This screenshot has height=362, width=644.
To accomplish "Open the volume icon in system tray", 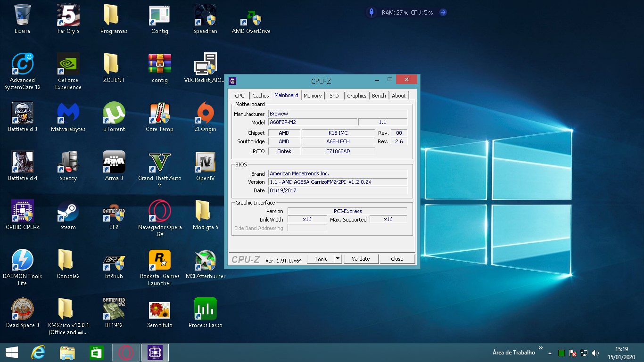I will [x=595, y=353].
